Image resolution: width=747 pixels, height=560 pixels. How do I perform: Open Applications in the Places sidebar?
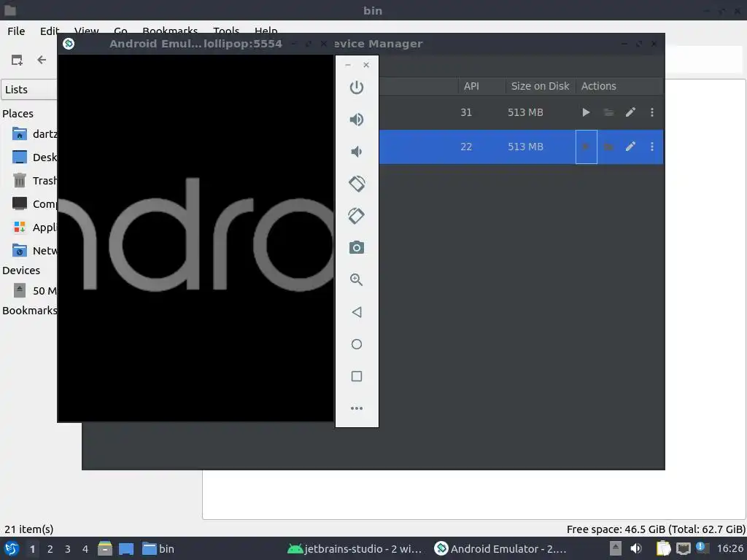click(x=34, y=227)
